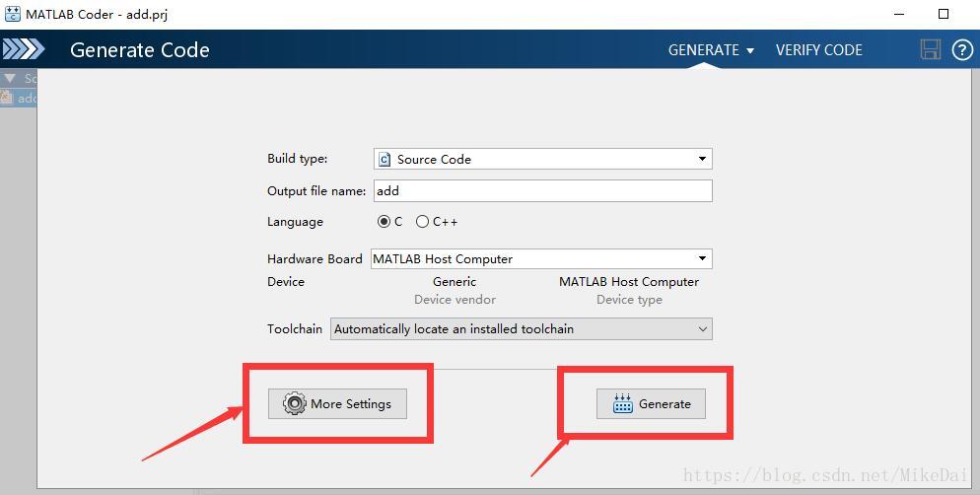Click the file icon in left panel
Image resolution: width=980 pixels, height=495 pixels.
(7, 98)
